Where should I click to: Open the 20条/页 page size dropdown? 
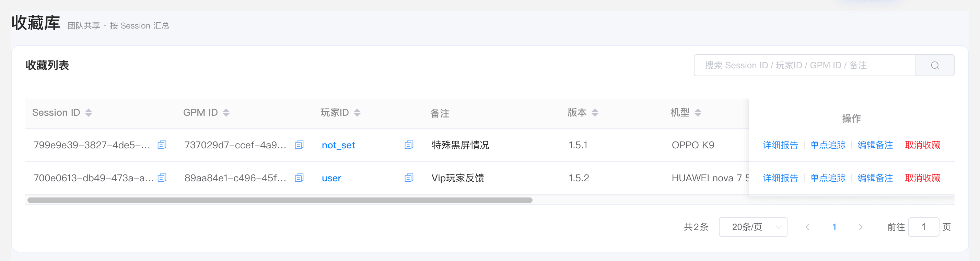(x=753, y=227)
